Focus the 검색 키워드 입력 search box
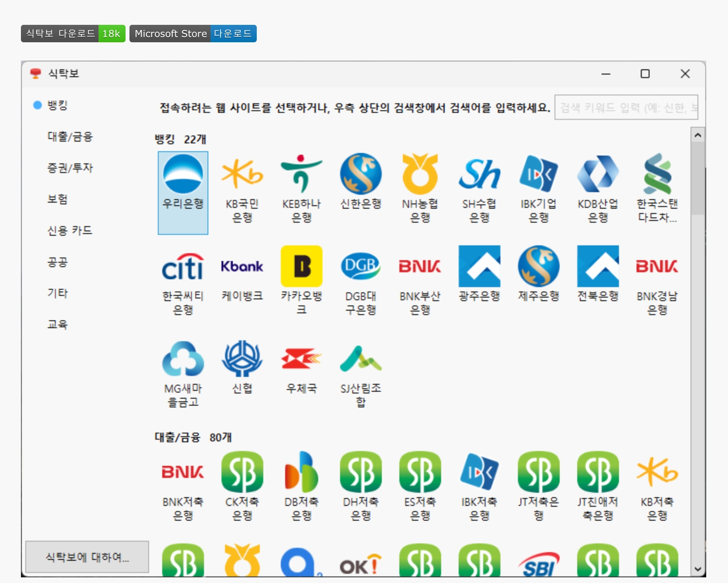This screenshot has width=728, height=583. (626, 107)
